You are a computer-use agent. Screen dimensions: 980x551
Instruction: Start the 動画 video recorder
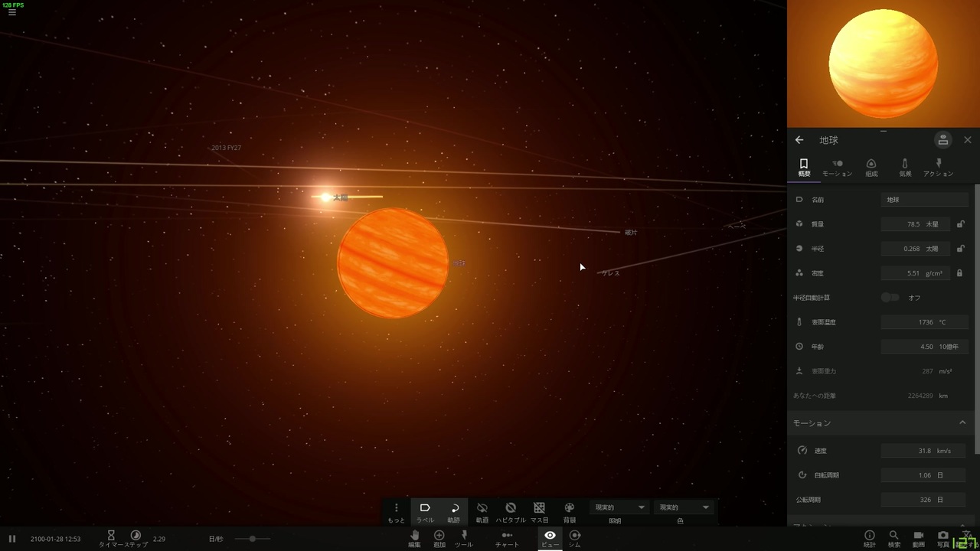pyautogui.click(x=918, y=540)
